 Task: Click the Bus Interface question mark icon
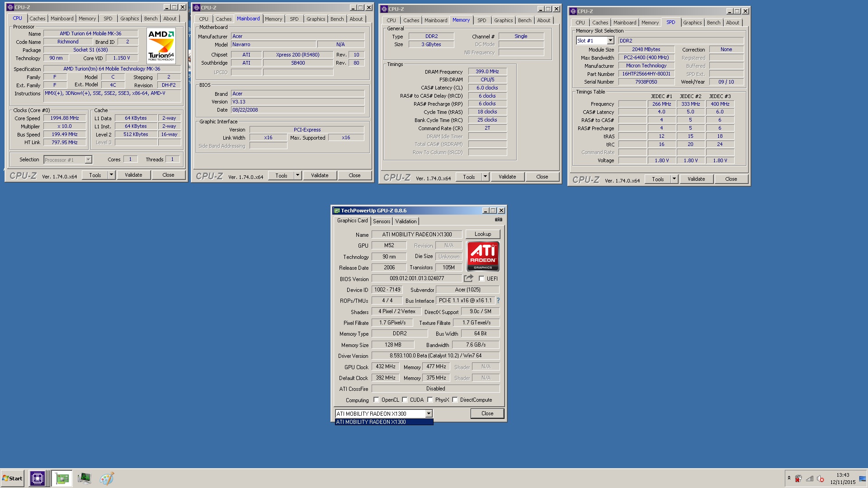click(x=498, y=300)
